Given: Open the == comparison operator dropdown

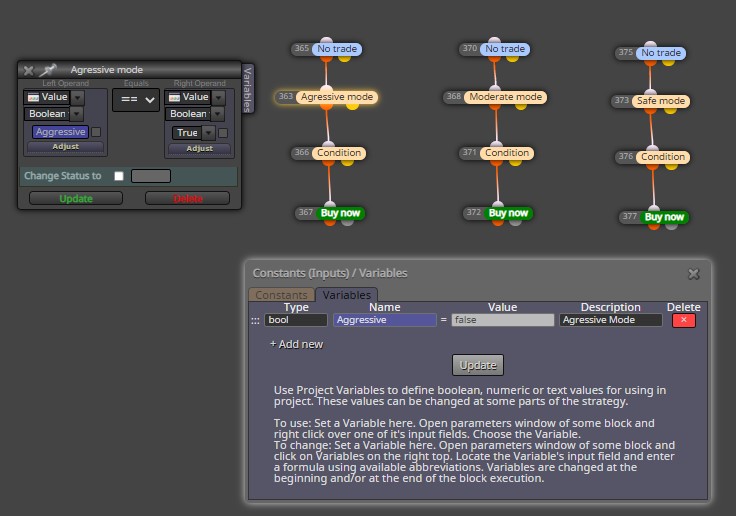Looking at the screenshot, I should (x=136, y=100).
